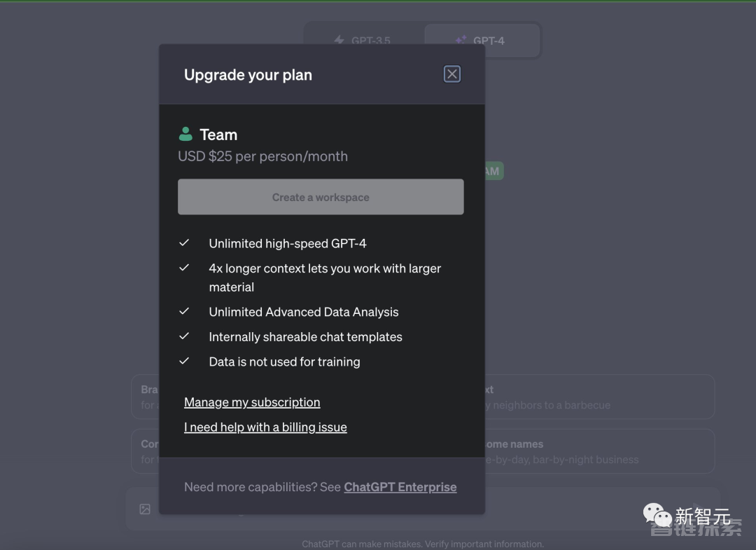Viewport: 756px width, 550px height.
Task: Follow the ChatGPT Enterprise link
Action: (400, 487)
